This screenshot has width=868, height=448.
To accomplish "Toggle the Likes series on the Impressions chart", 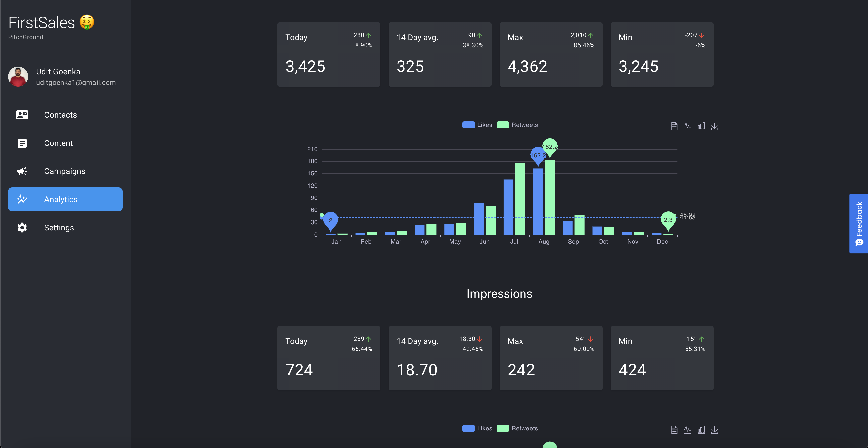I will click(477, 428).
